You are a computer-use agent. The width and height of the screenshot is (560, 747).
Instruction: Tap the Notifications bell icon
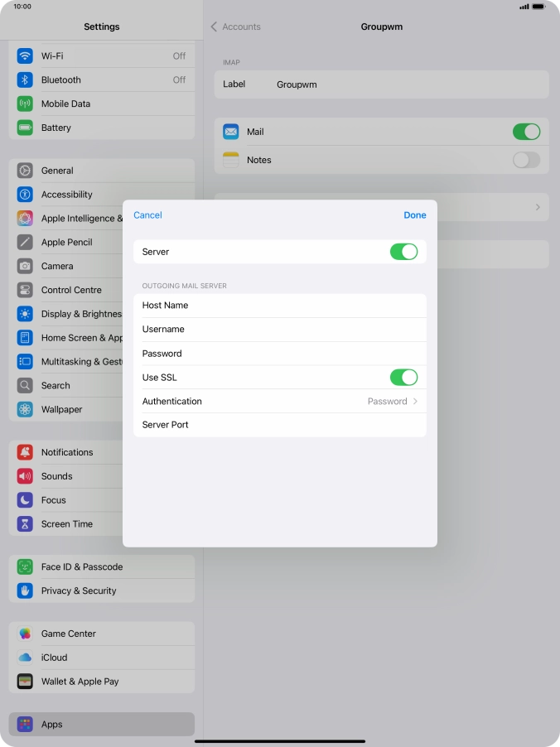pyautogui.click(x=25, y=453)
